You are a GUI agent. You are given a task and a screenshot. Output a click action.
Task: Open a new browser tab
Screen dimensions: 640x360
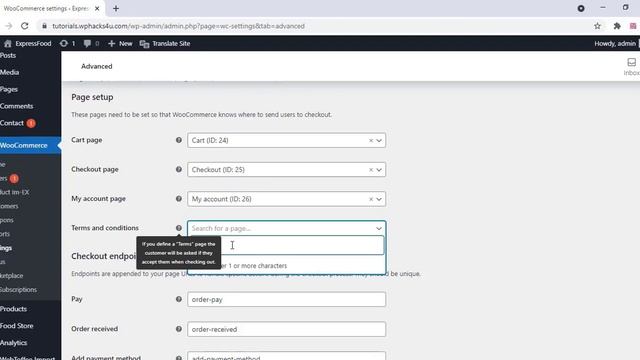click(116, 9)
